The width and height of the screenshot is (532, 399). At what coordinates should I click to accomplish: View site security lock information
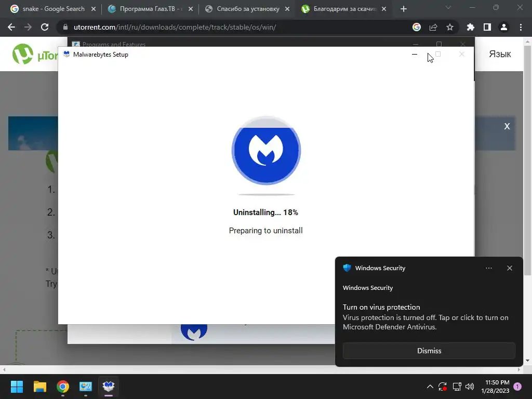[x=65, y=27]
